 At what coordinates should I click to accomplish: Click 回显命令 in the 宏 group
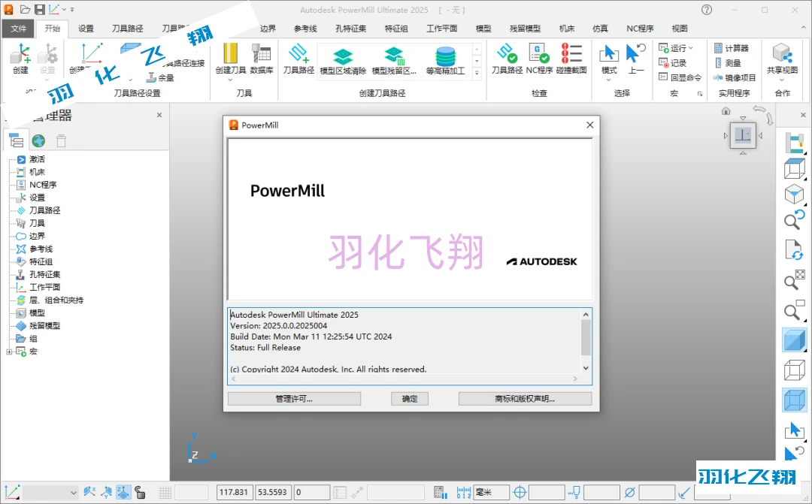pyautogui.click(x=680, y=77)
